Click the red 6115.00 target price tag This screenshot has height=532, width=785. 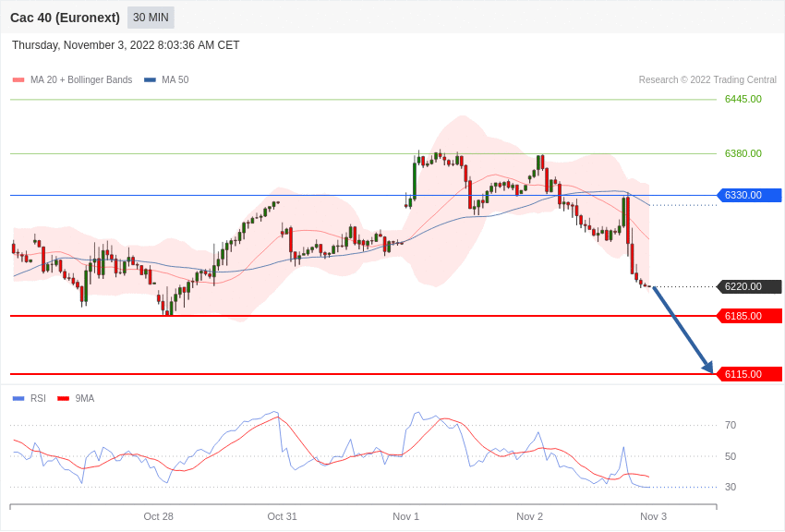pyautogui.click(x=750, y=374)
